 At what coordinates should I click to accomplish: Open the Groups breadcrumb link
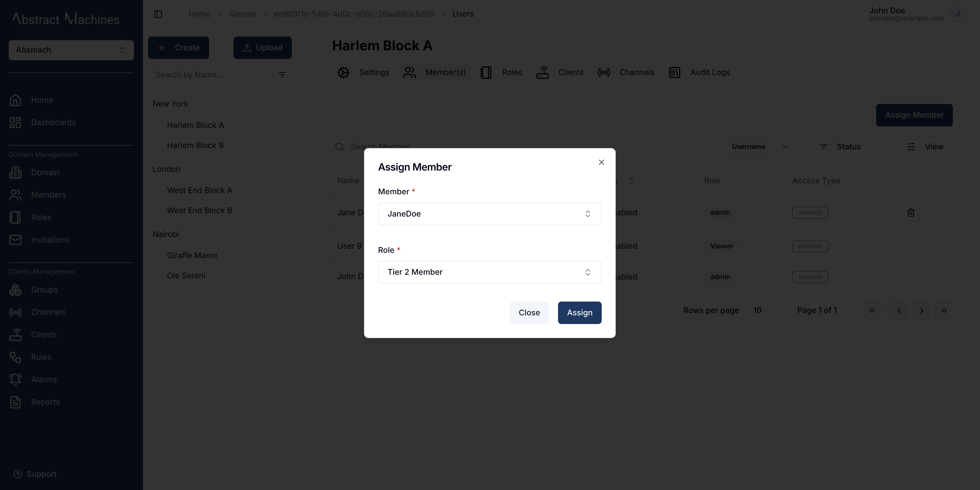pos(242,14)
